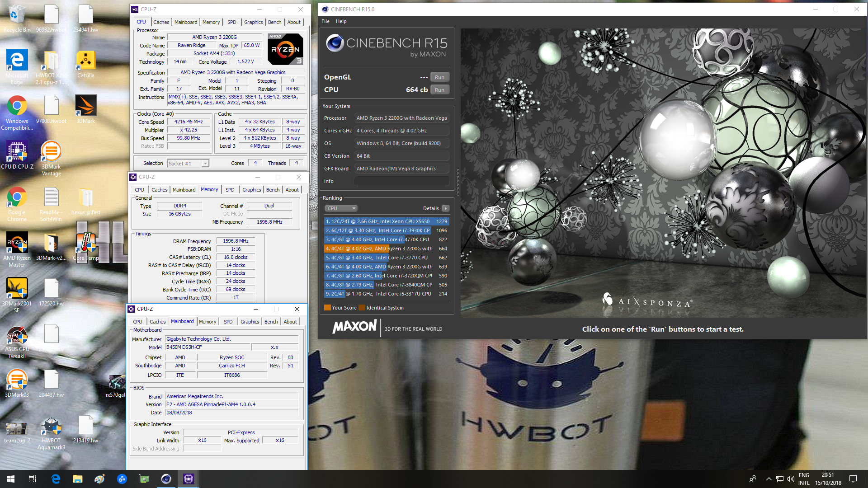868x488 pixels.
Task: Open the volume control in system tray
Action: click(x=791, y=479)
